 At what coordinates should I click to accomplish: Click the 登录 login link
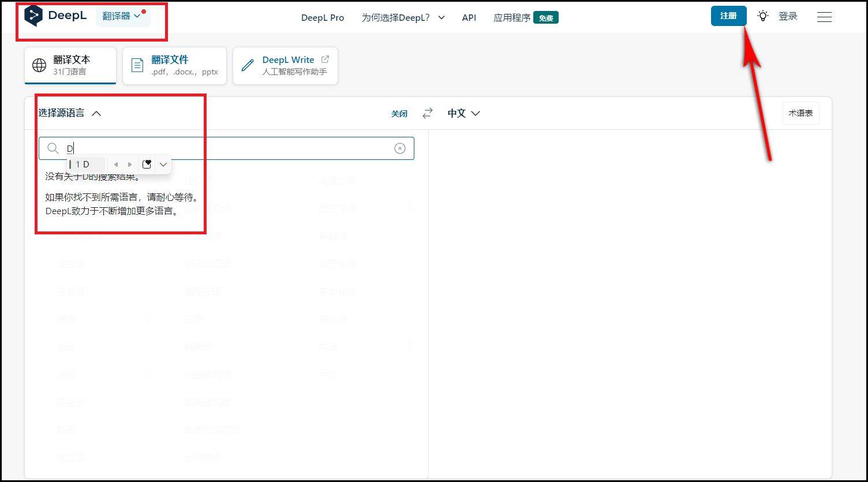(788, 16)
